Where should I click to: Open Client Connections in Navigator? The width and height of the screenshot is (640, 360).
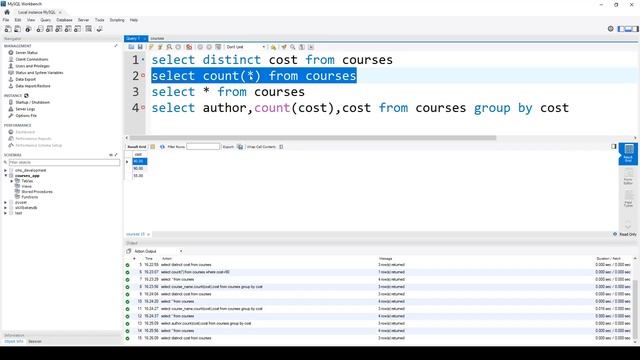31,59
